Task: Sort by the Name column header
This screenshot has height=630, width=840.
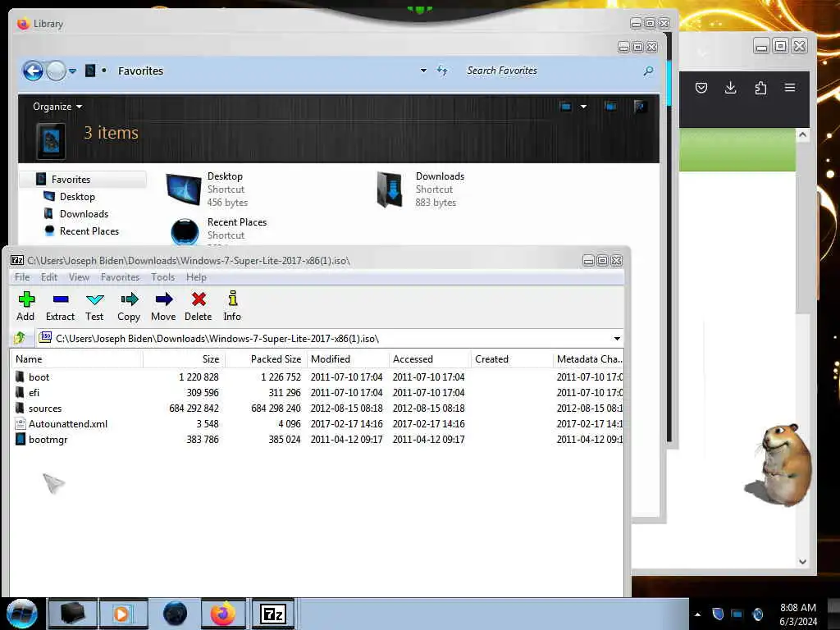Action: tap(76, 359)
